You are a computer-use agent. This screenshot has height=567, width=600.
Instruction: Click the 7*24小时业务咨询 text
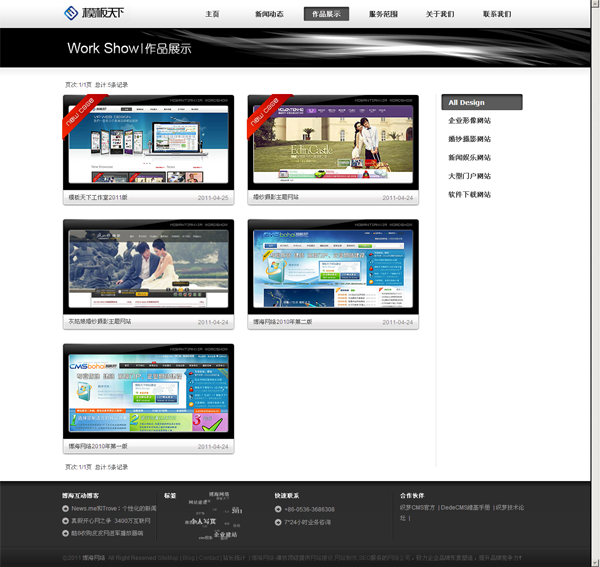click(x=308, y=522)
